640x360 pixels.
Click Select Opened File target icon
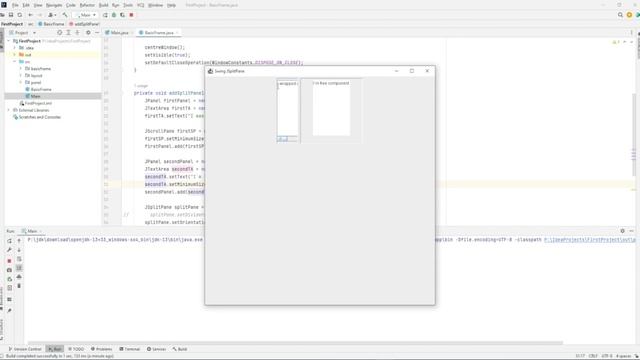pyautogui.click(x=60, y=33)
